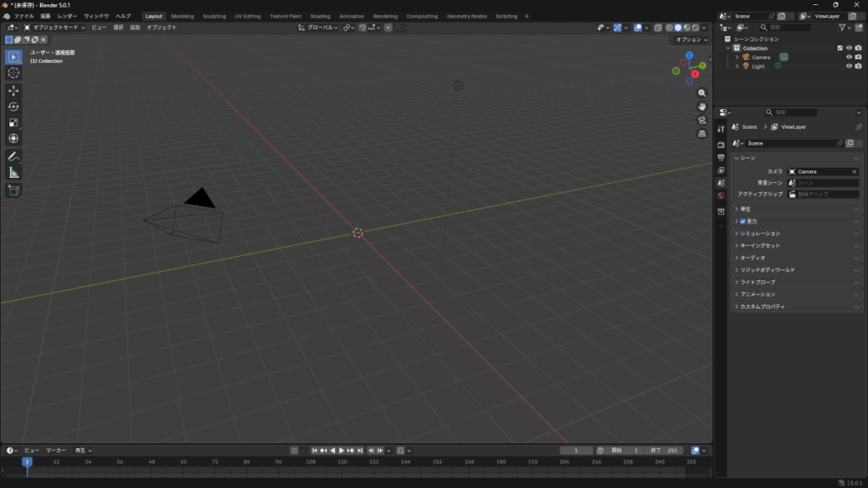Choose the Measure tool
The image size is (868, 488).
pos(14,173)
